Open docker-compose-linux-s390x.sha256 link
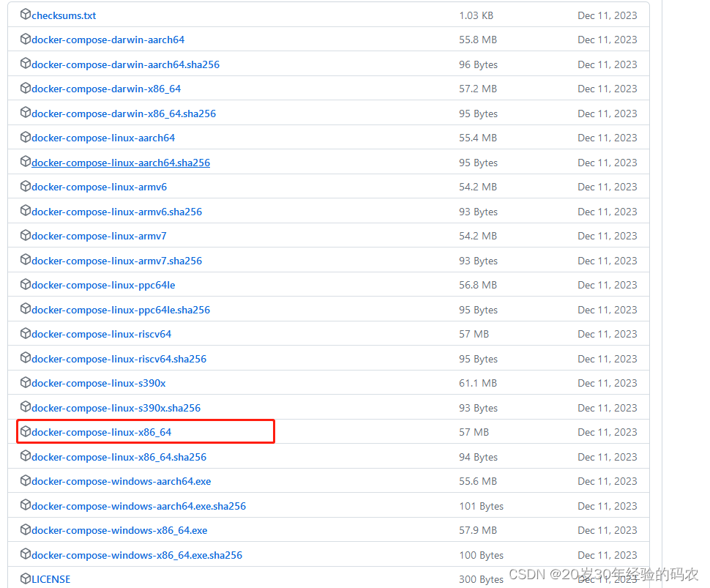This screenshot has width=710, height=588. point(116,408)
